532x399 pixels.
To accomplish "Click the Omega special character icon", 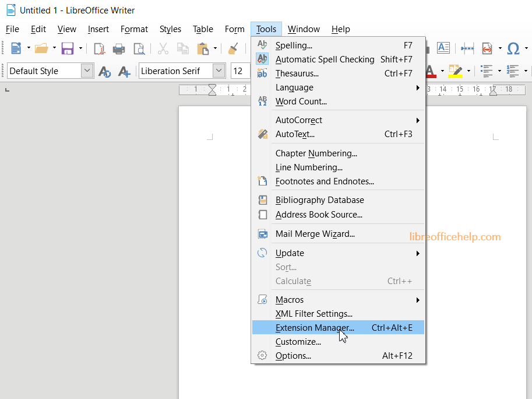I will (x=513, y=48).
